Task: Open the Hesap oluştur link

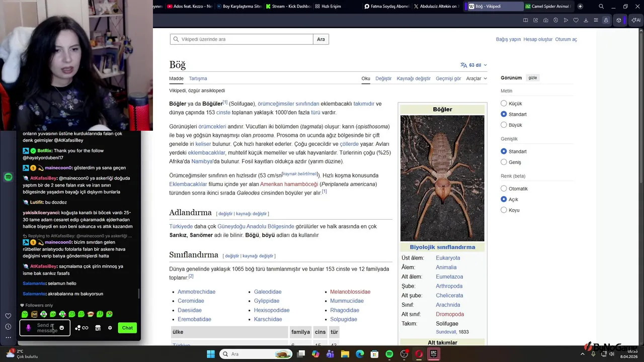Action: click(x=538, y=39)
